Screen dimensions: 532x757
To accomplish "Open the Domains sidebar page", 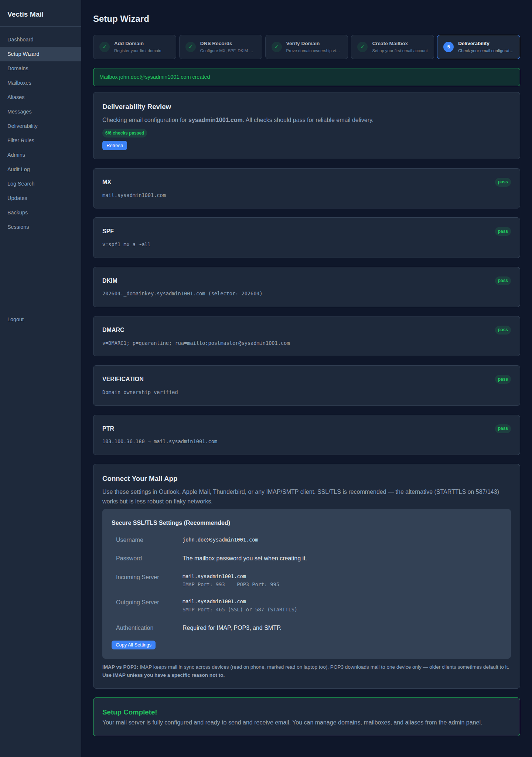I will pos(40,68).
